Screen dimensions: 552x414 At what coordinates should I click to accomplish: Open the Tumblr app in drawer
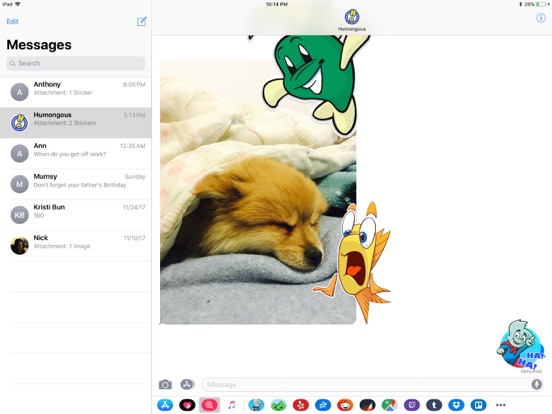point(434,405)
